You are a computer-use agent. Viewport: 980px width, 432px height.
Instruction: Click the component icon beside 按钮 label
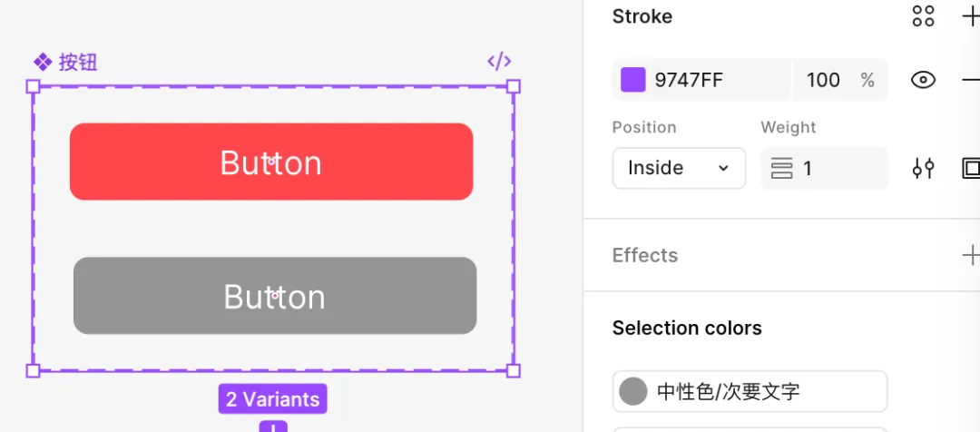coord(42,62)
